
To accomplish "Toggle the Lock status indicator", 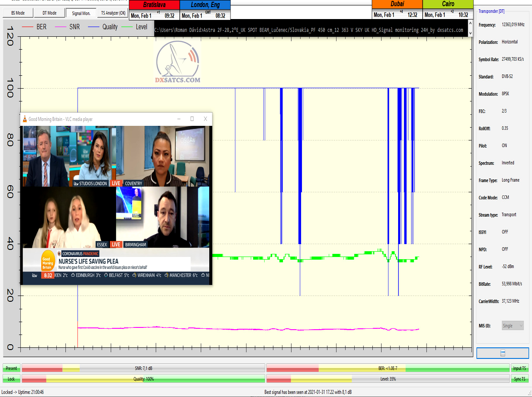I will (12, 379).
